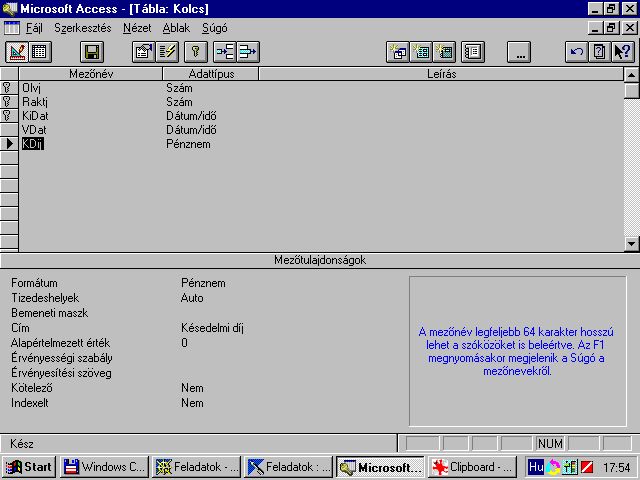Click the VDat field name cell
The image size is (640, 480).
click(91, 130)
